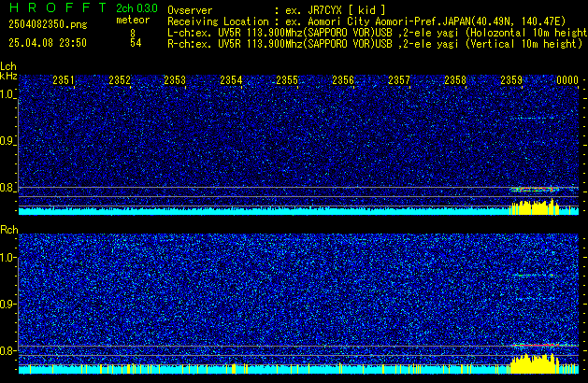
Task: Click the 0.8 frequency label in Rch
Action: coord(7,350)
